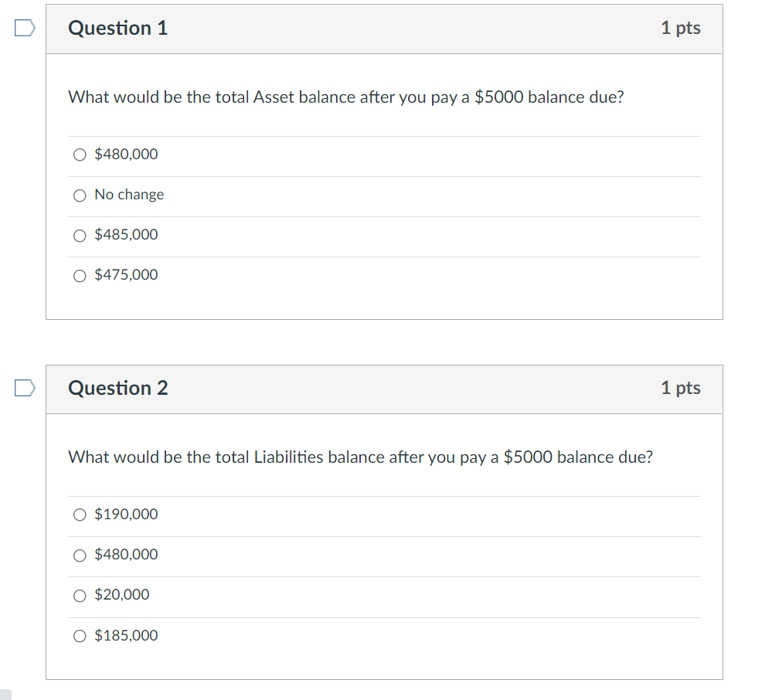782x700 pixels.
Task: Select the $480,000 answer for Question 1
Action: click(80, 155)
